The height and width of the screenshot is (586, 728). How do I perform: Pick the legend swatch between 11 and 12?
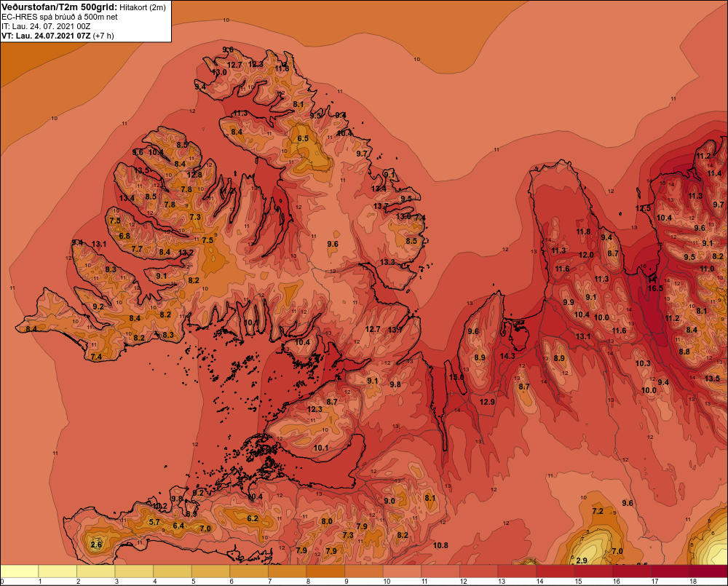(440, 571)
